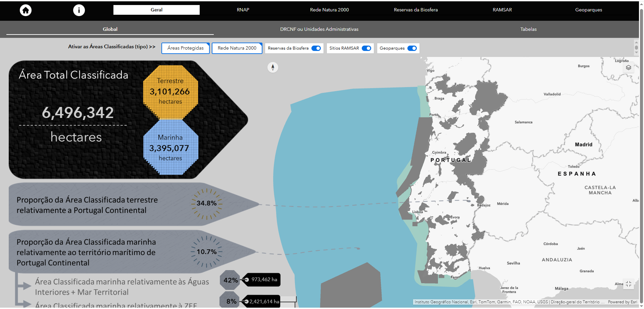Toggle the Geoparques layer switch
Screen dimensions: 644x309
coord(412,48)
